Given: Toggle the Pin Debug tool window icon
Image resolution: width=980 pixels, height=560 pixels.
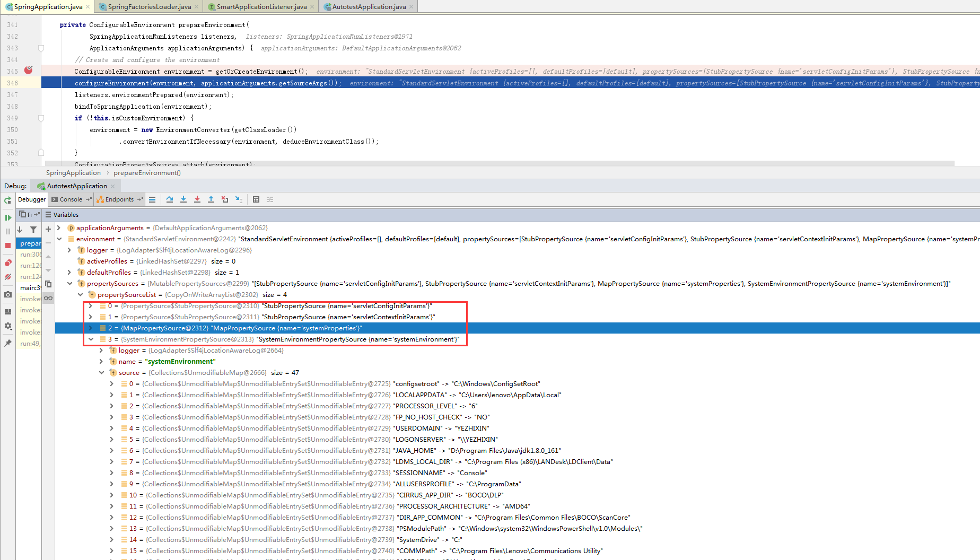Looking at the screenshot, I should [x=7, y=343].
